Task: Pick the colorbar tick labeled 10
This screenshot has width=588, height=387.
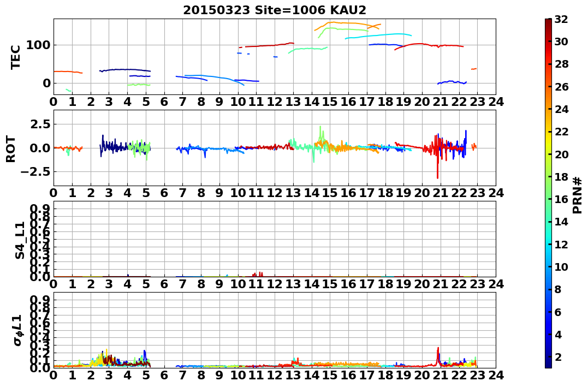Action: coord(561,266)
